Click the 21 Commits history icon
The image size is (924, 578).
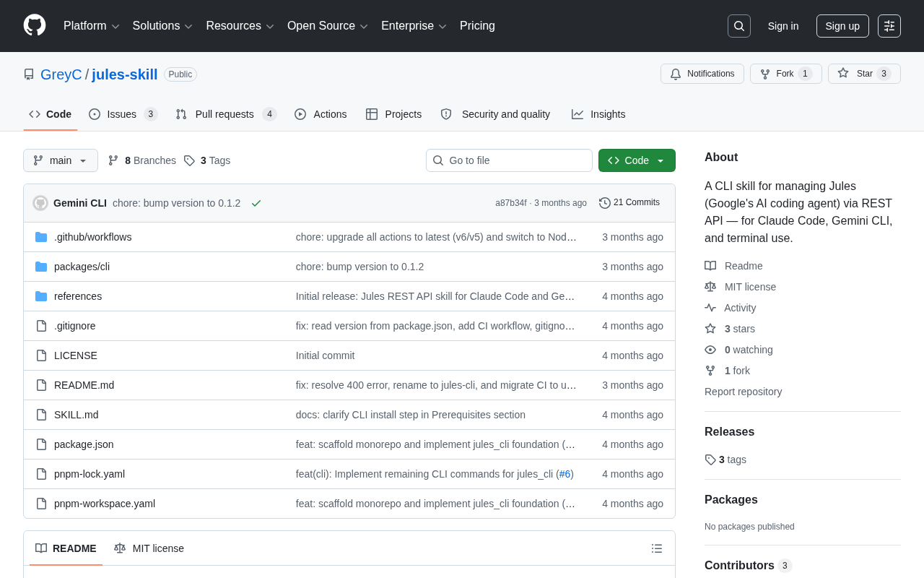(605, 203)
